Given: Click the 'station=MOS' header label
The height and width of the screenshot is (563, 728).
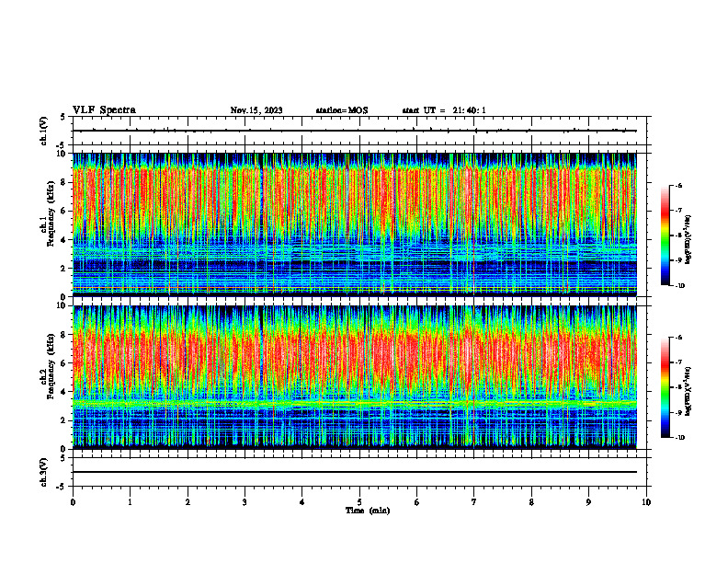Looking at the screenshot, I should click(342, 110).
